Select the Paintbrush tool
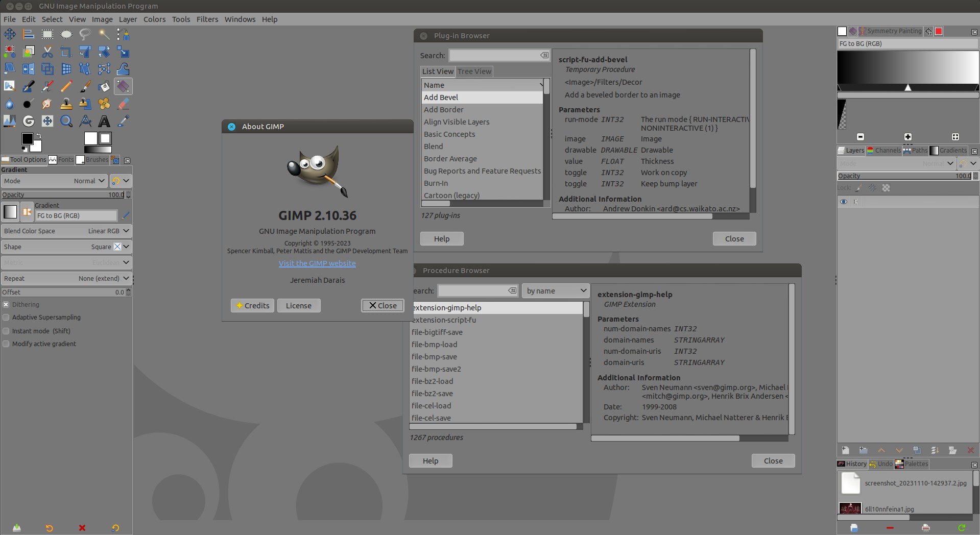 click(85, 86)
